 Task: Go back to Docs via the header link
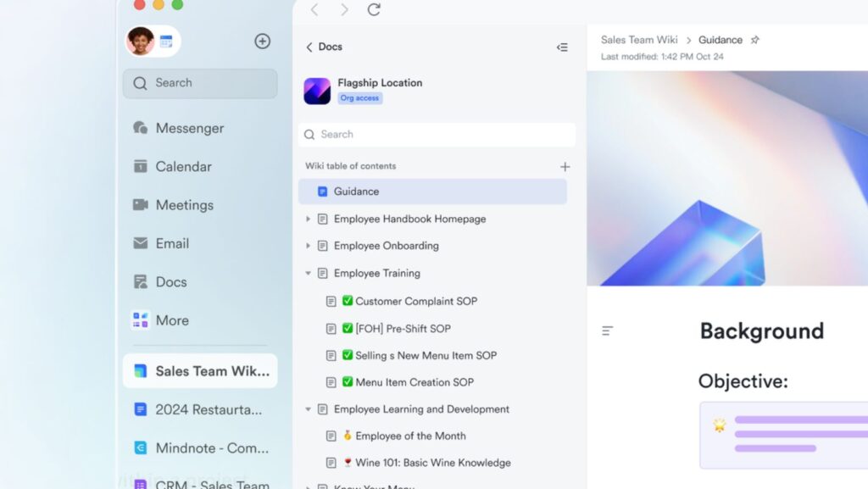324,47
